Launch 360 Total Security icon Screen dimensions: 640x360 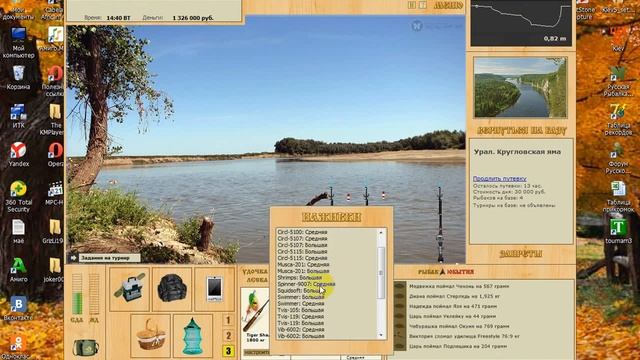pyautogui.click(x=18, y=196)
